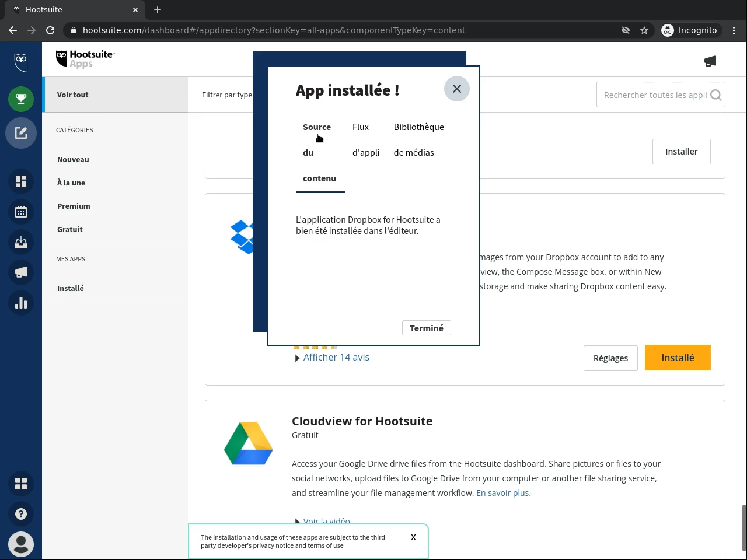The width and height of the screenshot is (747, 560).
Task: Open Réglages for the Dropbox app
Action: coord(610,358)
